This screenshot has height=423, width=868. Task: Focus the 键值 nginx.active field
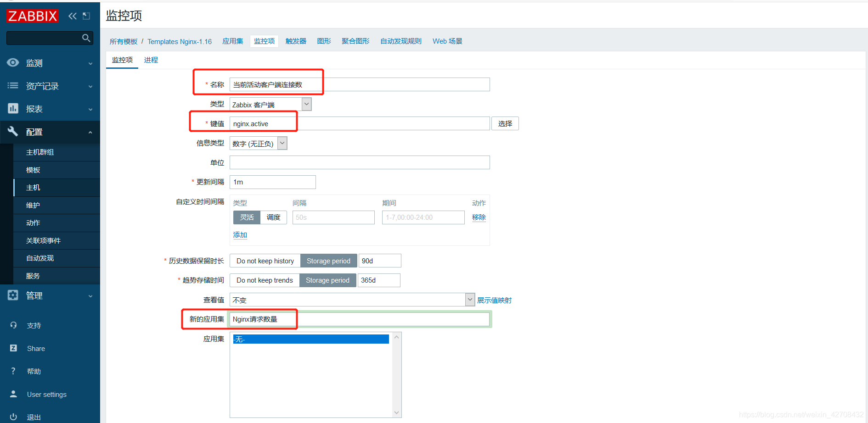point(360,123)
